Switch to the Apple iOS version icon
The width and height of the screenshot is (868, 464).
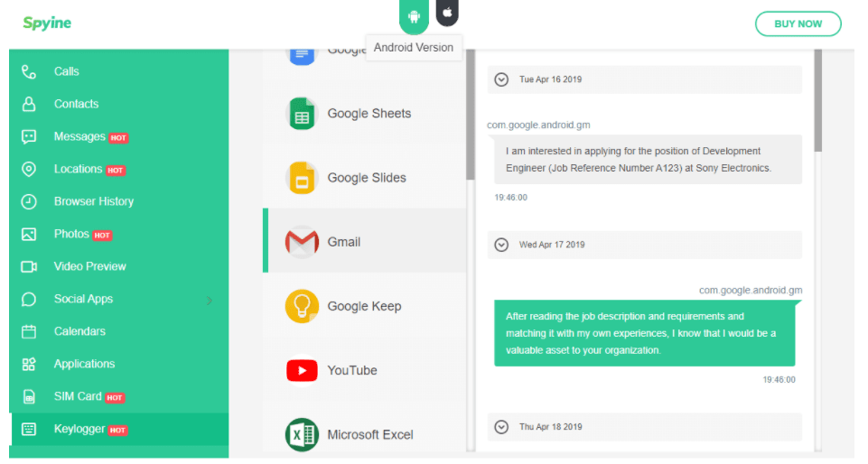coord(447,13)
